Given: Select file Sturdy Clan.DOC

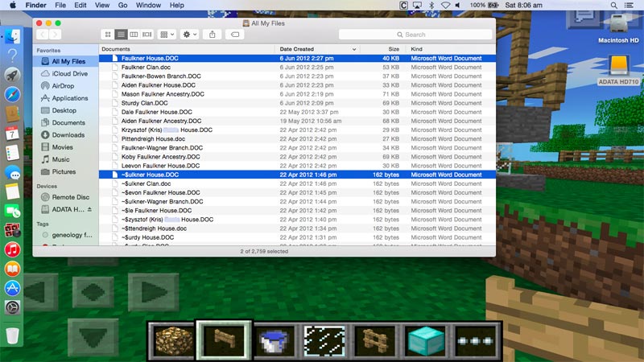Looking at the screenshot, I should point(297,103).
